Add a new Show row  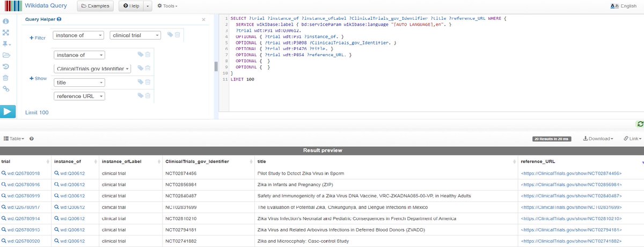38,78
